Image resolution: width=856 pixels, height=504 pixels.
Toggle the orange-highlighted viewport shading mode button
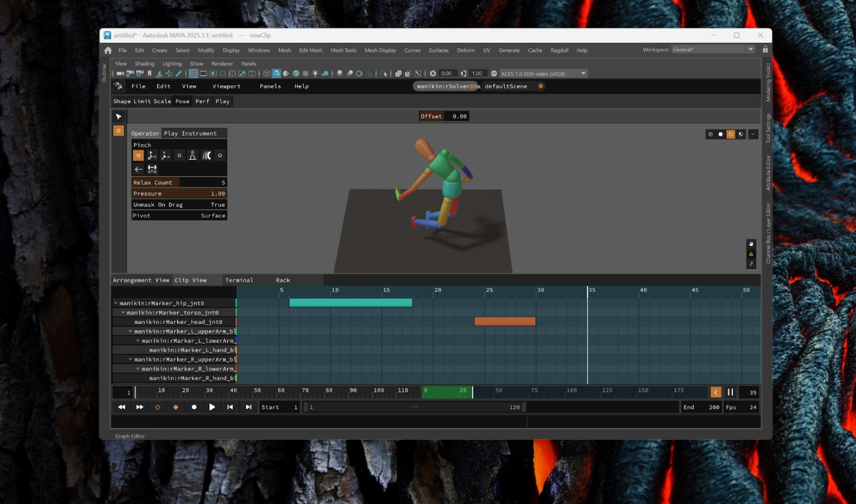(731, 135)
